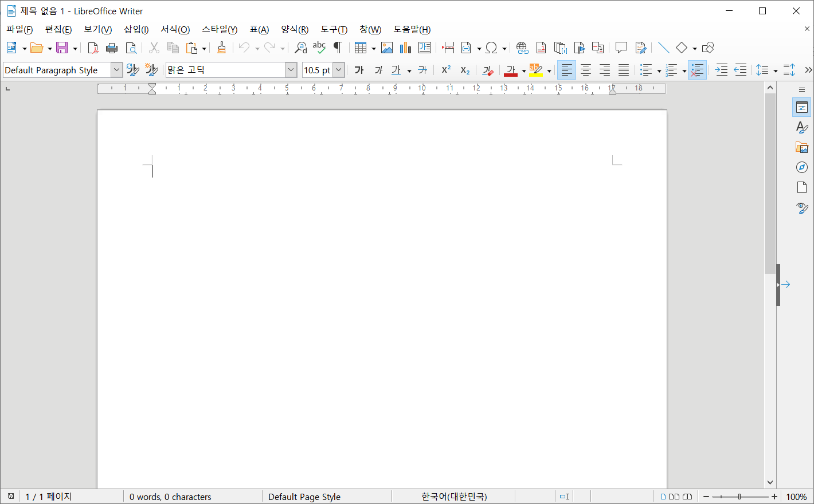Toggle Track Changes recording
Viewport: 814px width, 504px height.
point(641,48)
